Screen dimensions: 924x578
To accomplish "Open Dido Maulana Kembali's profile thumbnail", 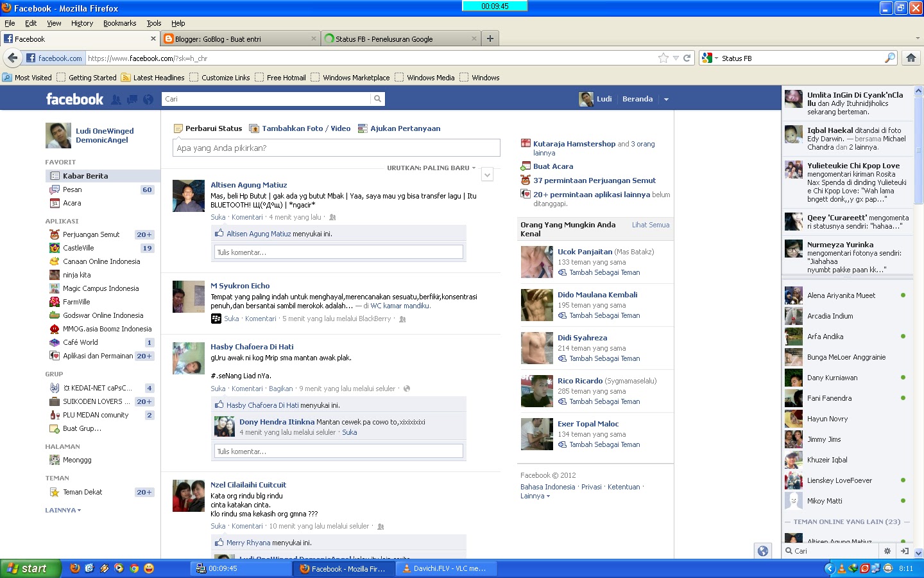I will pyautogui.click(x=536, y=305).
